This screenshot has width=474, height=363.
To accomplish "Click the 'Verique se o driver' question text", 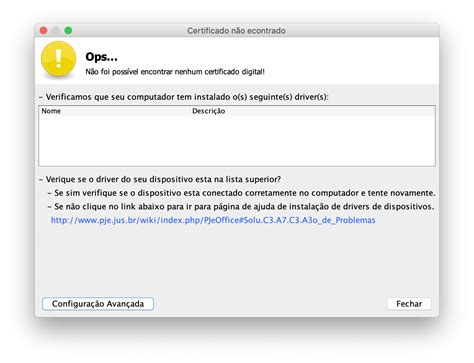I will pyautogui.click(x=160, y=179).
